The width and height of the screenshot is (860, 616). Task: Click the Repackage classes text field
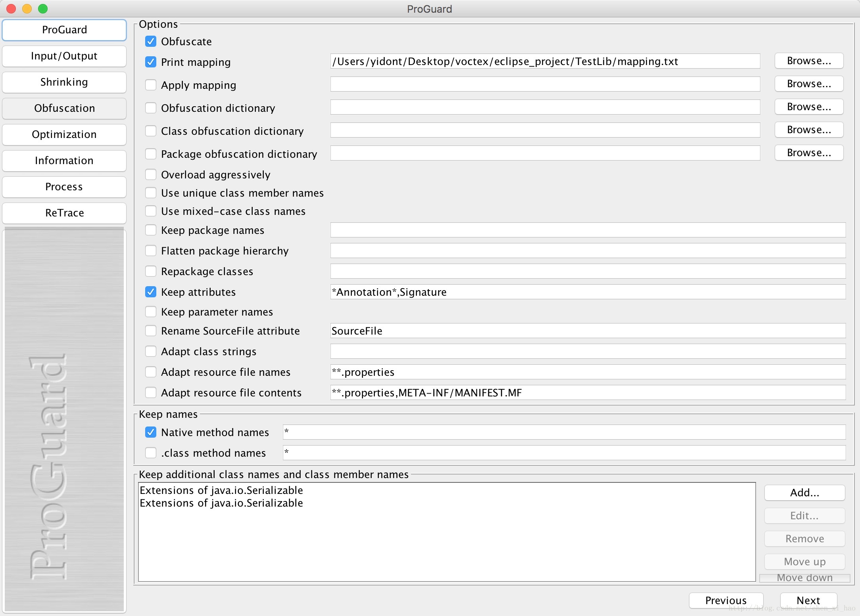(x=588, y=271)
